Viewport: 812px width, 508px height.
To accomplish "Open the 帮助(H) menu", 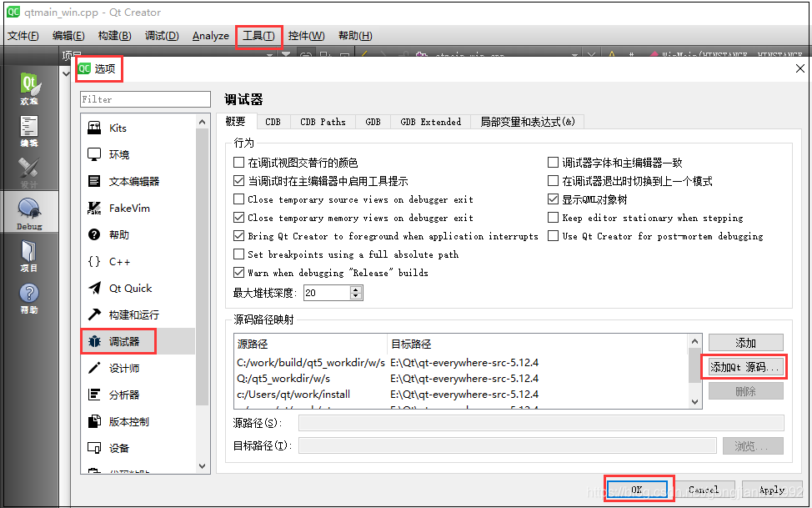I will 355,36.
